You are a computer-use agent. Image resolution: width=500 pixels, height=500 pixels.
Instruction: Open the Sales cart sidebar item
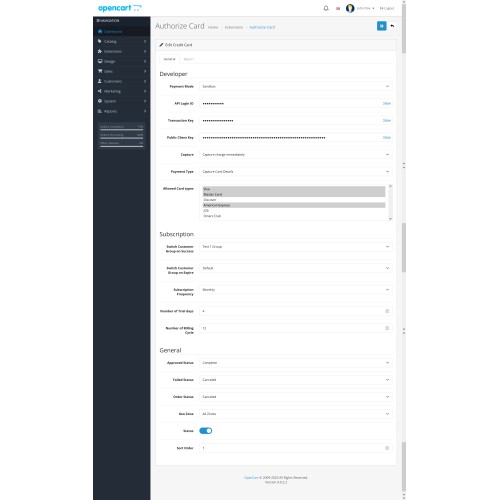tap(122, 71)
